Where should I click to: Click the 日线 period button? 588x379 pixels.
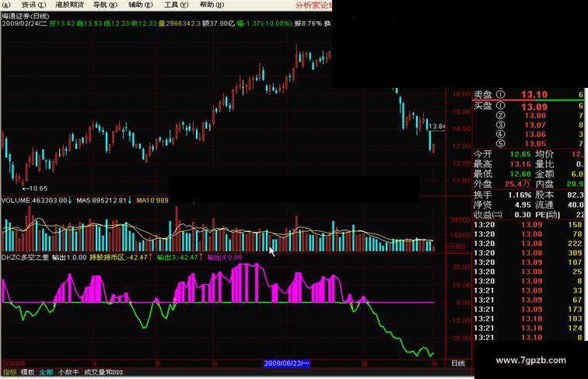(x=458, y=363)
